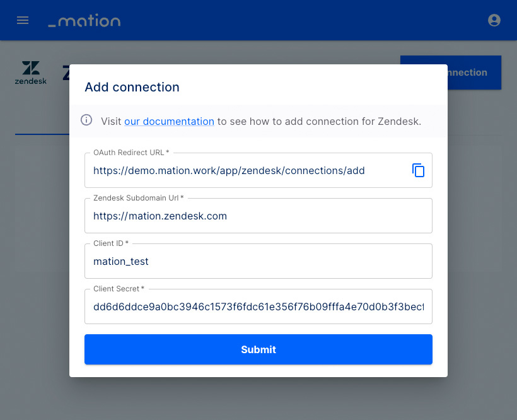Open the user account profile icon

pyautogui.click(x=494, y=20)
